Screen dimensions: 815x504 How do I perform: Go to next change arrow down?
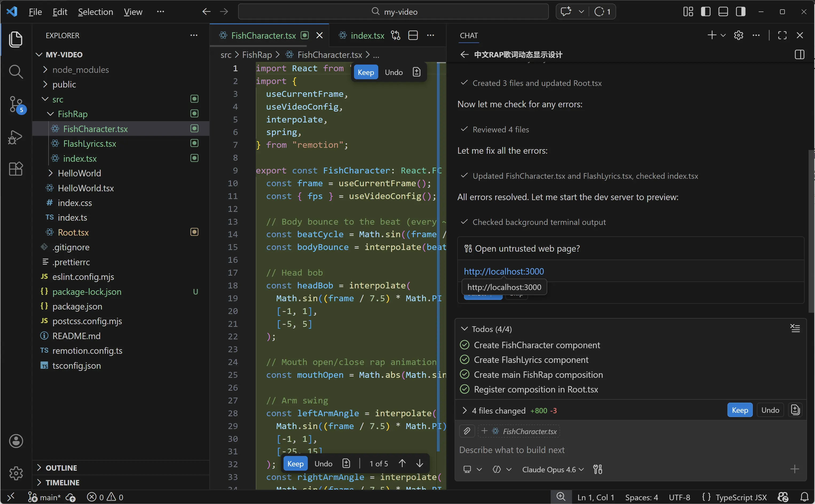tap(419, 463)
